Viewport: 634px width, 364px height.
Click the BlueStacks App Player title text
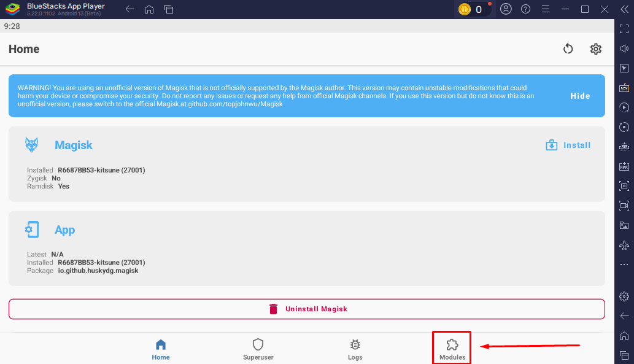[66, 6]
